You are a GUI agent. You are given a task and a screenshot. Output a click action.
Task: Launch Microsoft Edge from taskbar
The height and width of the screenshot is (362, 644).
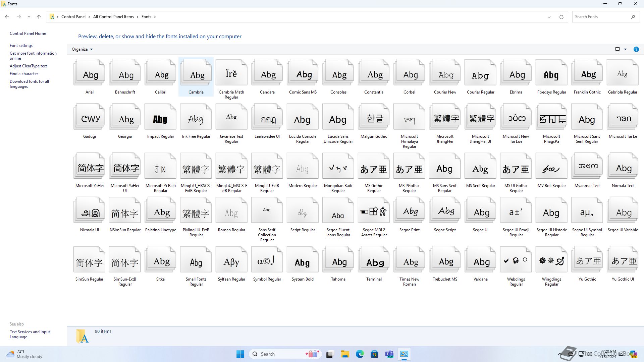(360, 354)
